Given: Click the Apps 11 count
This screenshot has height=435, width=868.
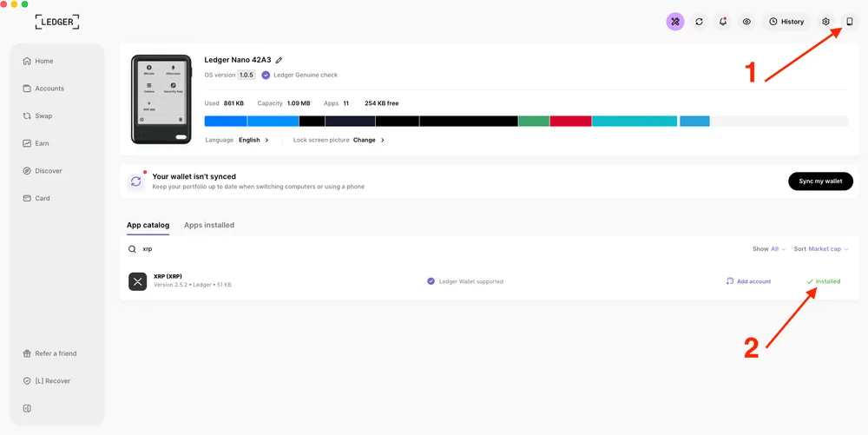Looking at the screenshot, I should click(336, 103).
